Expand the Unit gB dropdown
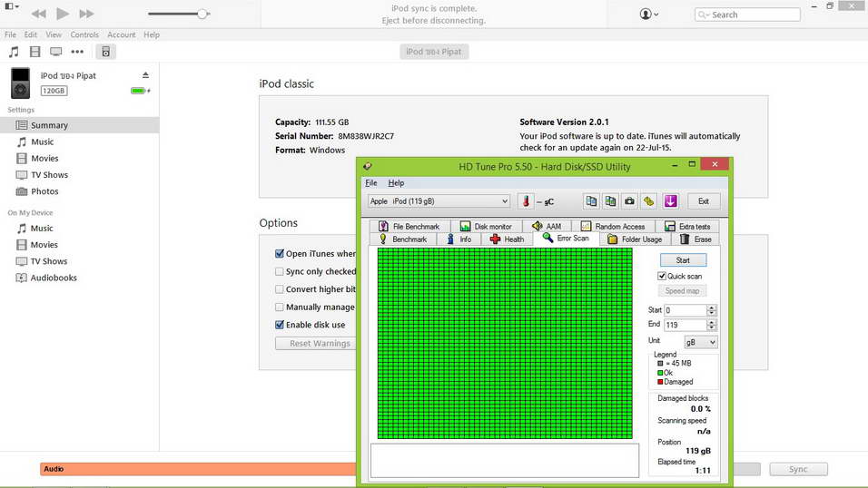868x488 pixels. pyautogui.click(x=700, y=342)
